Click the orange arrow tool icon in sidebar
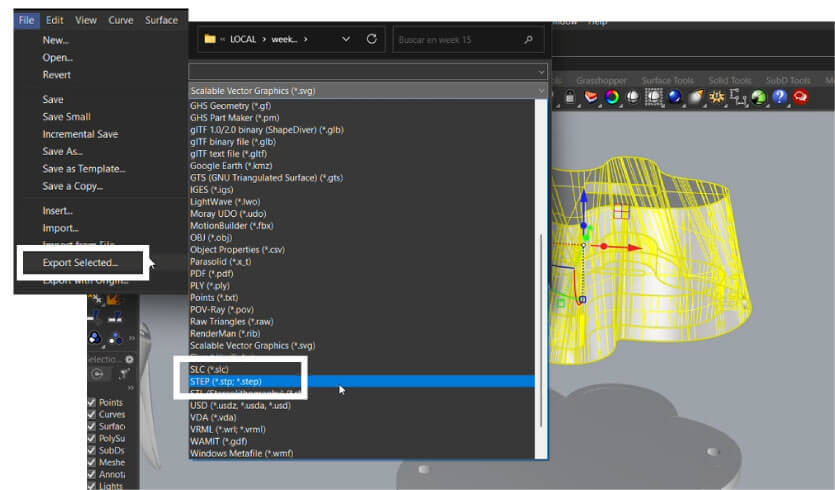The image size is (835, 490). point(113,300)
